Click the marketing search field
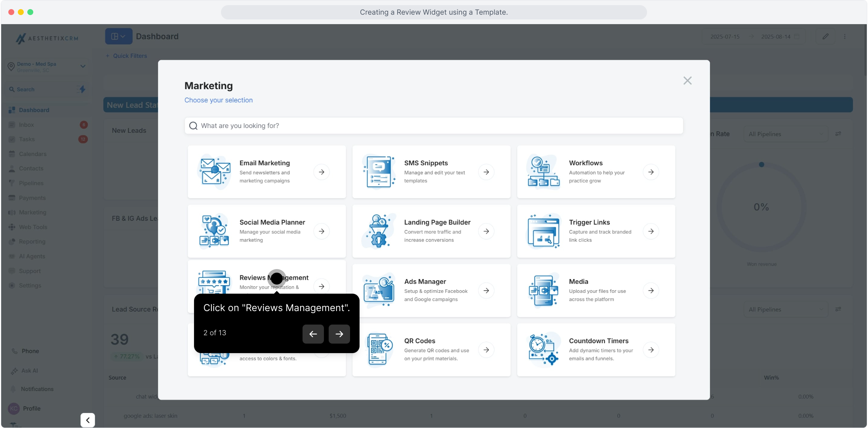This screenshot has width=868, height=428. click(x=434, y=126)
